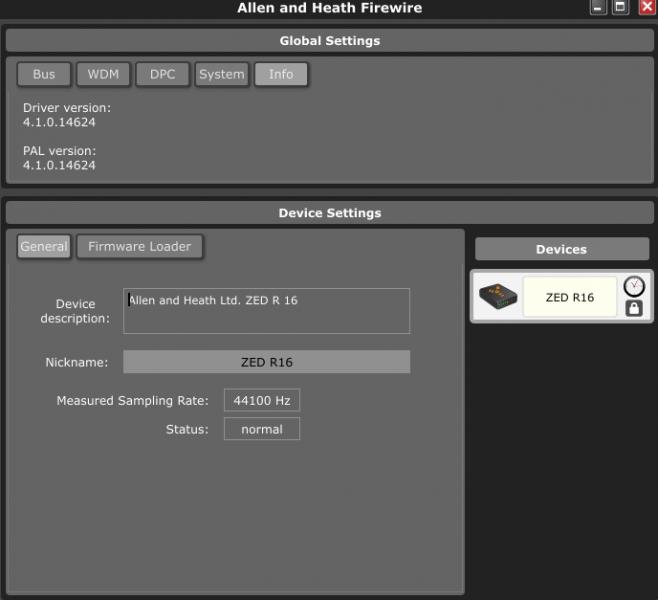658x600 pixels.
Task: Close the Allen and Heath Firewire window
Action: [x=647, y=7]
